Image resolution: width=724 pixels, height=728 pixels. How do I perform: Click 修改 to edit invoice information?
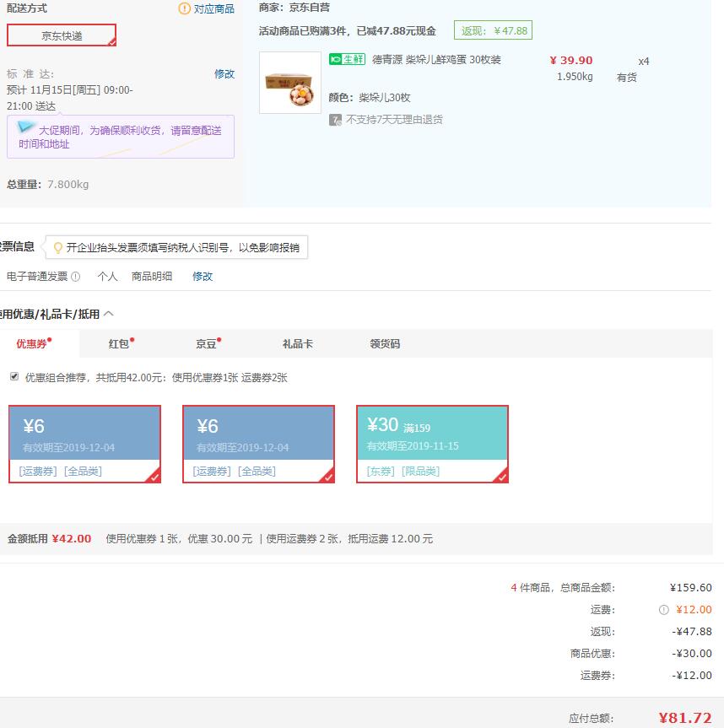203,276
